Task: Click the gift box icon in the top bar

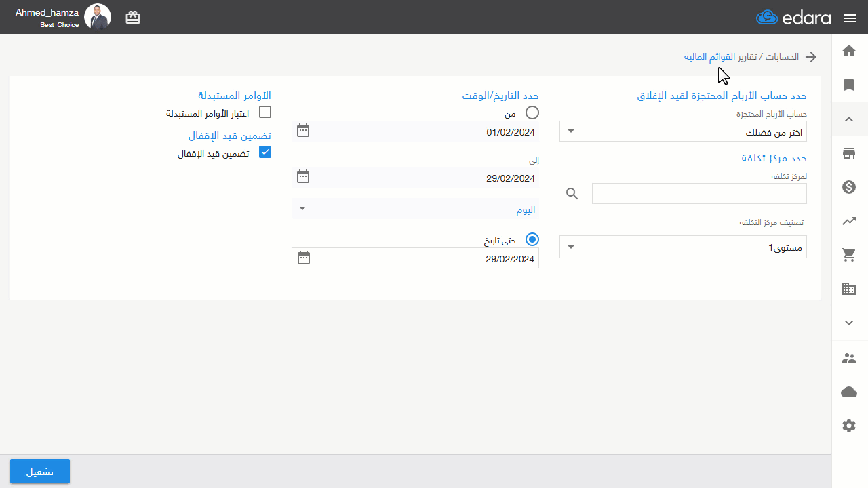Action: point(133,18)
